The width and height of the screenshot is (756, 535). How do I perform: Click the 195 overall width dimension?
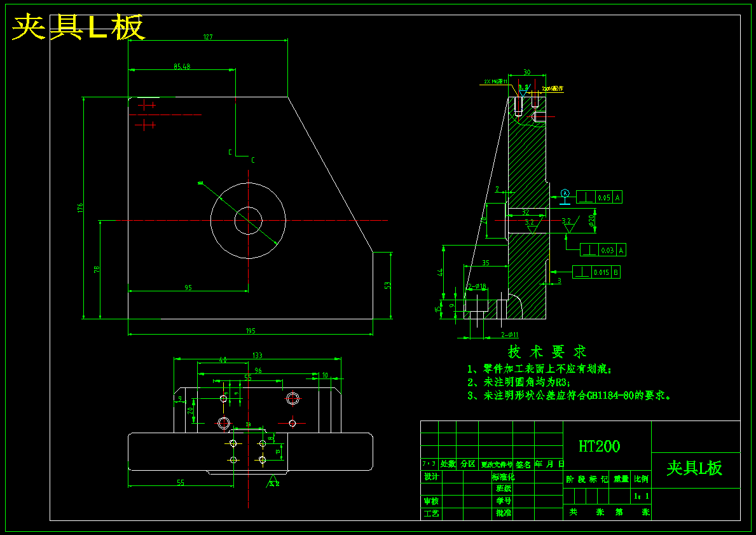251,331
